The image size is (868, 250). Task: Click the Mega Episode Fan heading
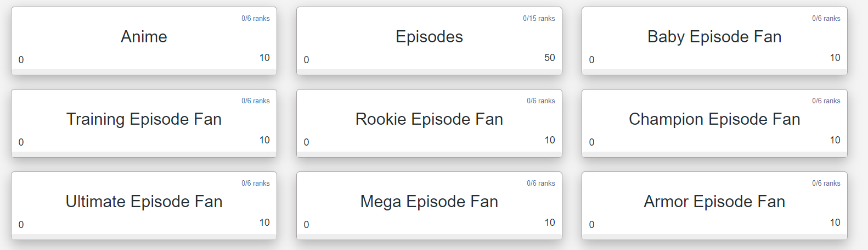click(x=429, y=202)
